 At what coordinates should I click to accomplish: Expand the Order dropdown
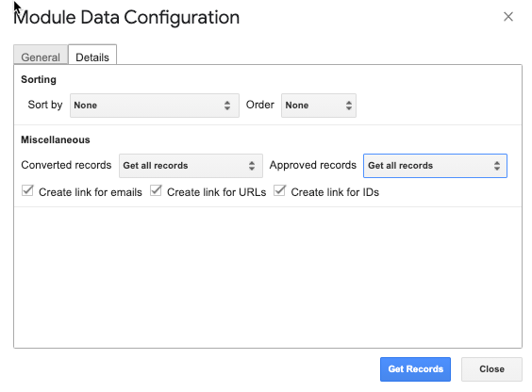click(319, 106)
